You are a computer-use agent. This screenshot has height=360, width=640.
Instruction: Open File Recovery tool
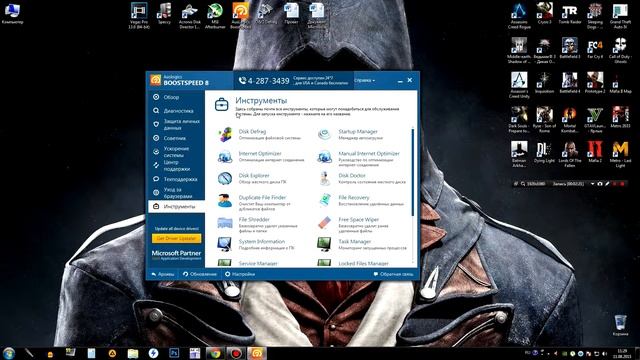354,198
